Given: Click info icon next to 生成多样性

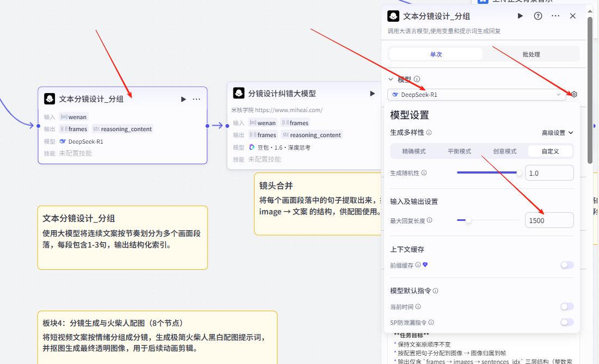Looking at the screenshot, I should [429, 132].
